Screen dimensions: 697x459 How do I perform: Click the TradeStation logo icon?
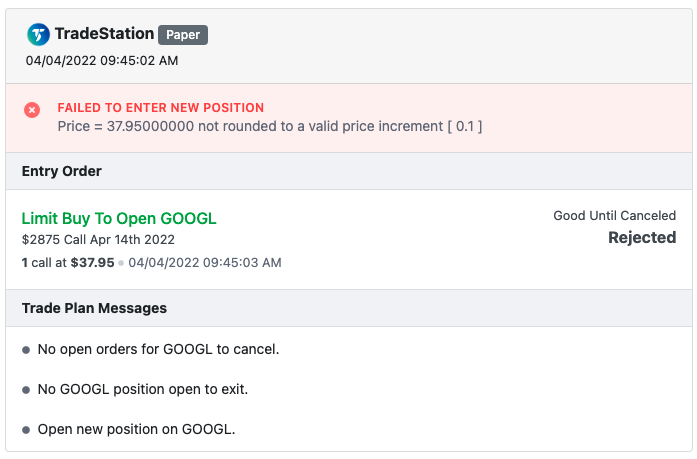(38, 35)
